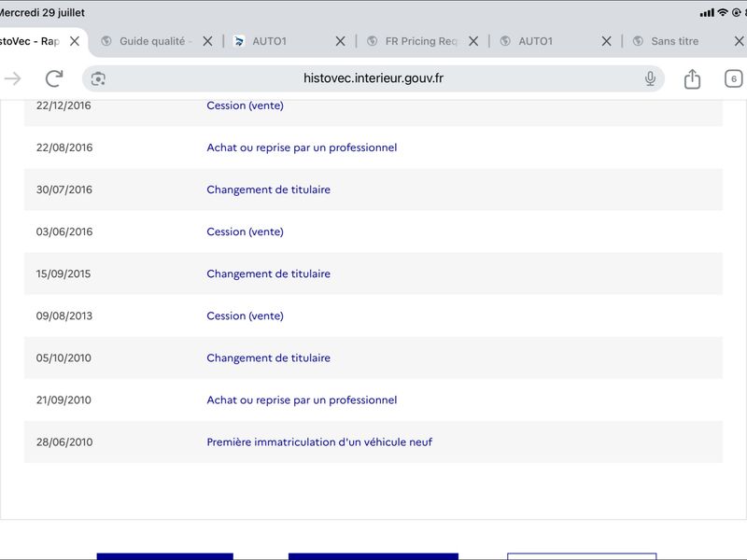Switch to the Guide qualité tab

tap(151, 41)
